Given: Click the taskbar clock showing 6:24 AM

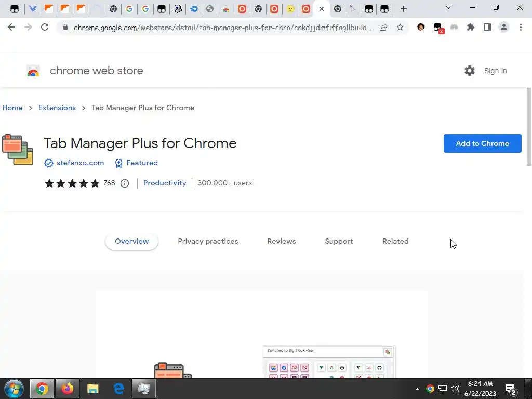Looking at the screenshot, I should click(x=480, y=389).
